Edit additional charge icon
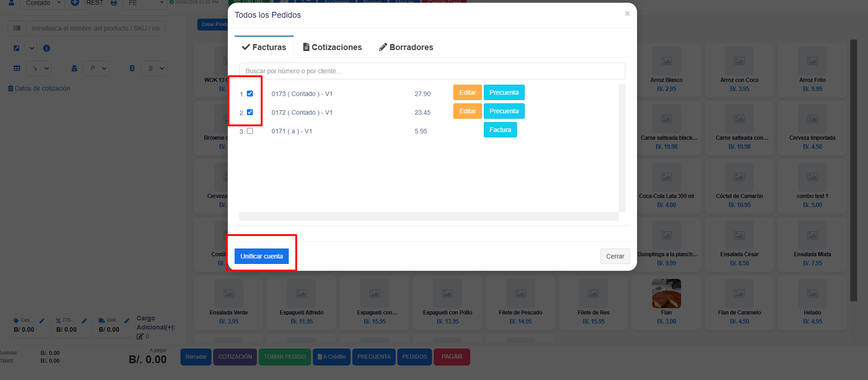Image resolution: width=868 pixels, height=380 pixels. [x=140, y=336]
